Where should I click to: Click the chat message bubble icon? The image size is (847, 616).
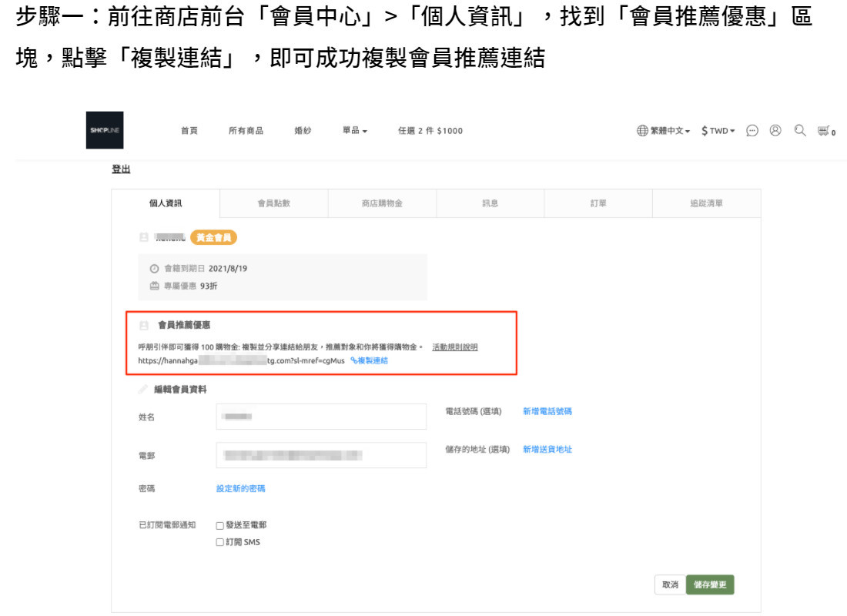(x=752, y=131)
